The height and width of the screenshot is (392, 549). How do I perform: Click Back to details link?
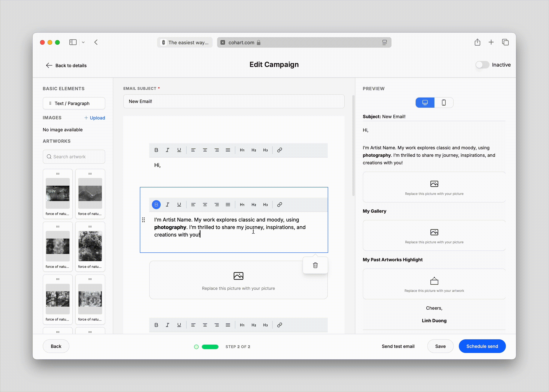(x=66, y=65)
